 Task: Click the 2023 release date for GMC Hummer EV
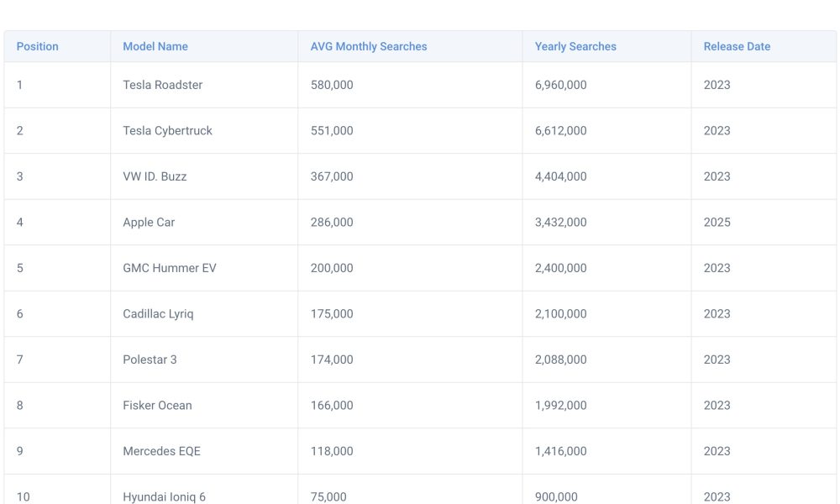pyautogui.click(x=717, y=268)
